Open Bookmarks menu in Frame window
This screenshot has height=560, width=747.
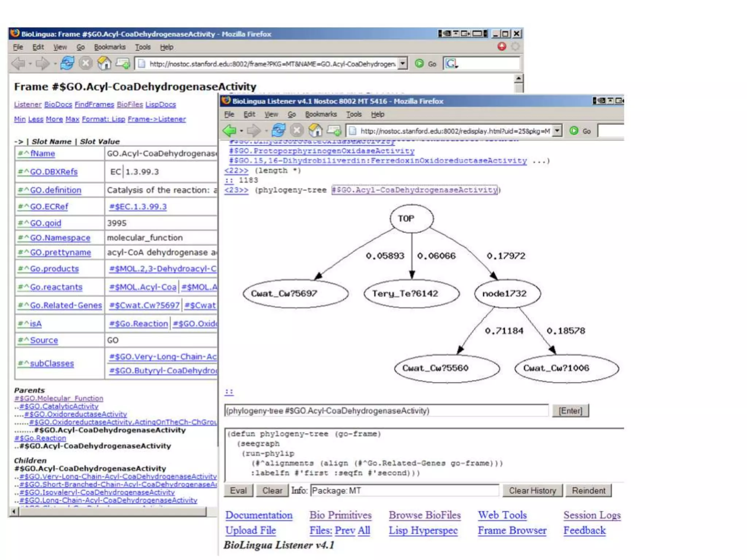[x=109, y=47]
